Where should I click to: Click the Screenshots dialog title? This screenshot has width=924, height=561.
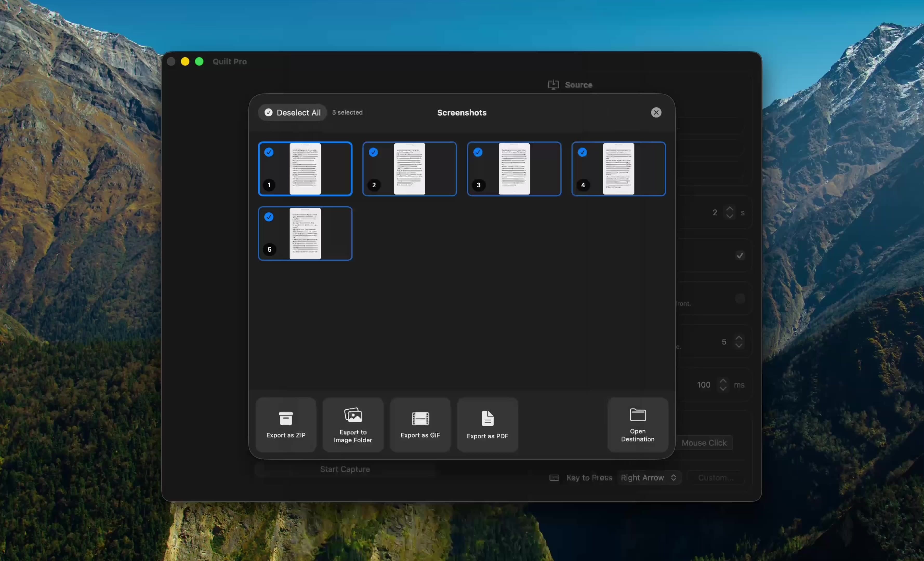tap(462, 112)
